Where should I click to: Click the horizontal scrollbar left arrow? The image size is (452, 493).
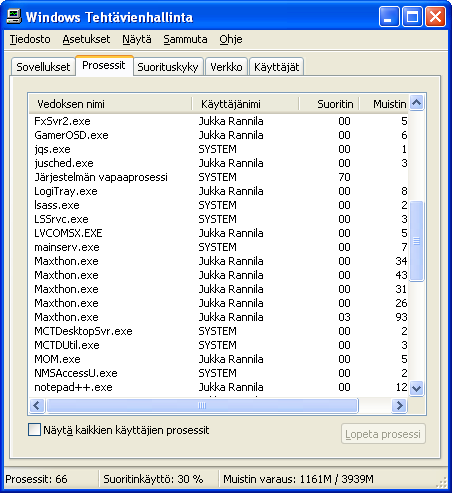(x=37, y=405)
